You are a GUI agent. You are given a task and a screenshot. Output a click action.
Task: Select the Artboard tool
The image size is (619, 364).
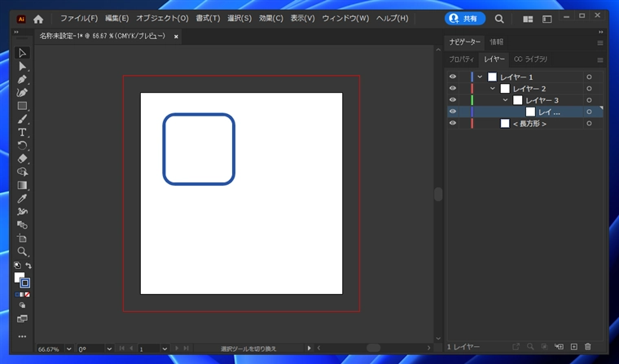22,239
